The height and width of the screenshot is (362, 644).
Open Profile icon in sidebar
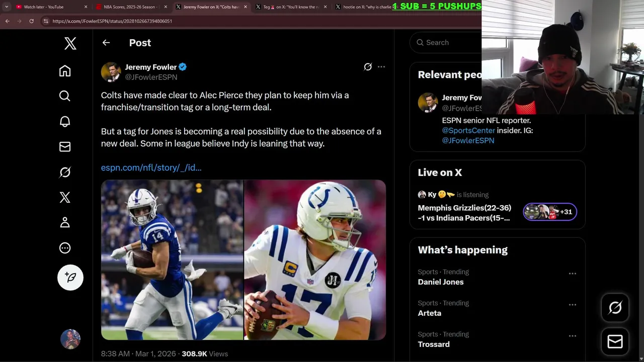65,222
